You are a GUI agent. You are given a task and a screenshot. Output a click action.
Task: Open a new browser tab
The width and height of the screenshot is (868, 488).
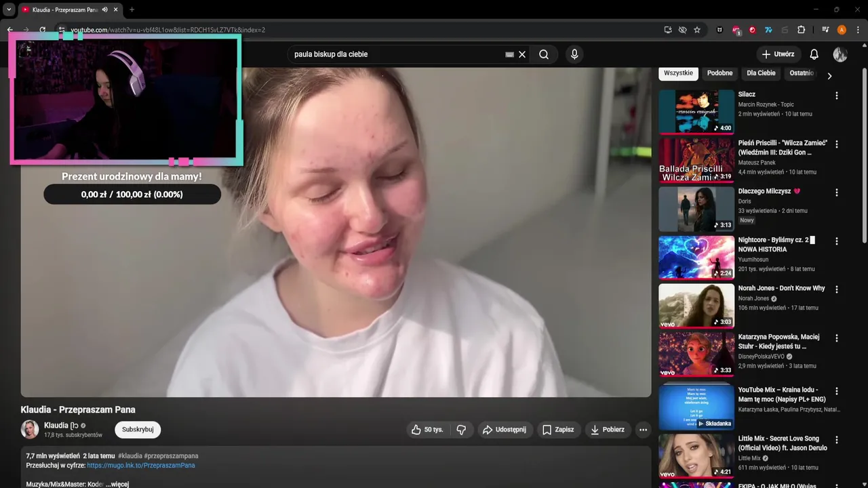coord(132,9)
